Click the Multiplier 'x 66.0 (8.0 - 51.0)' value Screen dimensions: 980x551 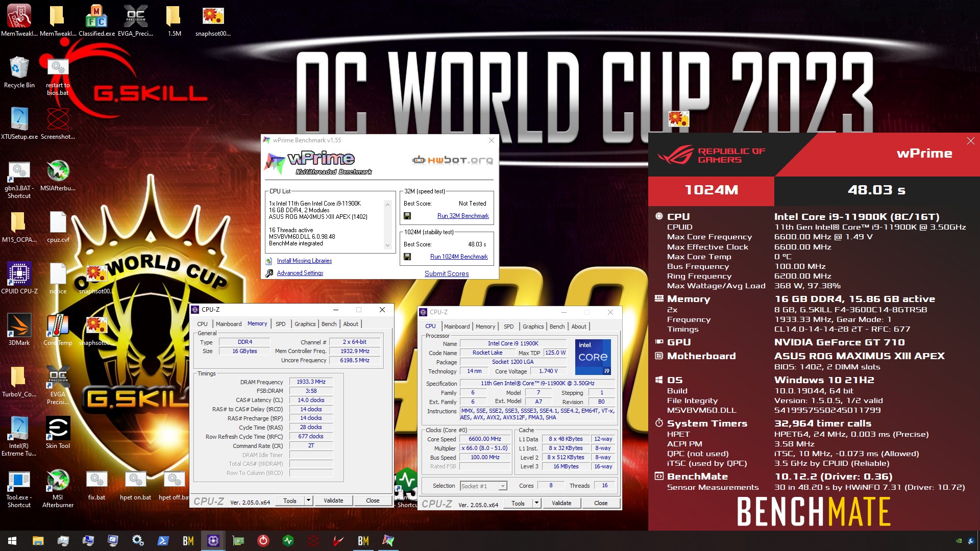485,448
